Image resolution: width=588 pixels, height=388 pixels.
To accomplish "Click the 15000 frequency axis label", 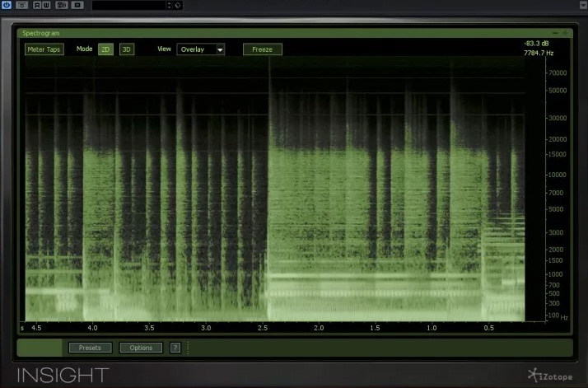I will click(558, 154).
